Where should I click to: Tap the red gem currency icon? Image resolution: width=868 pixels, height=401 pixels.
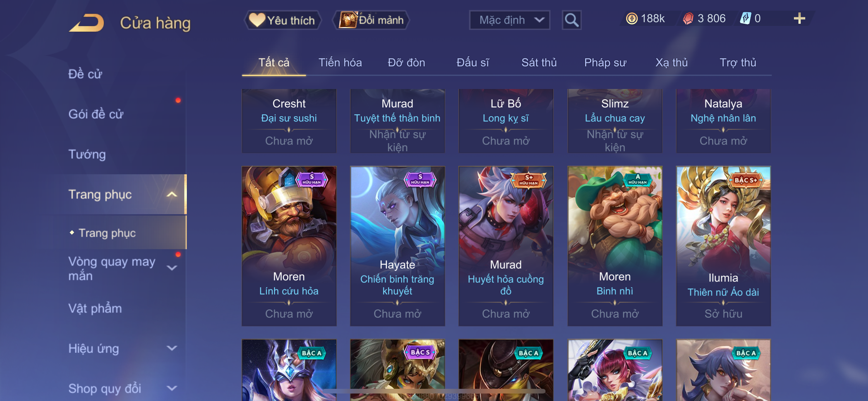tap(688, 18)
